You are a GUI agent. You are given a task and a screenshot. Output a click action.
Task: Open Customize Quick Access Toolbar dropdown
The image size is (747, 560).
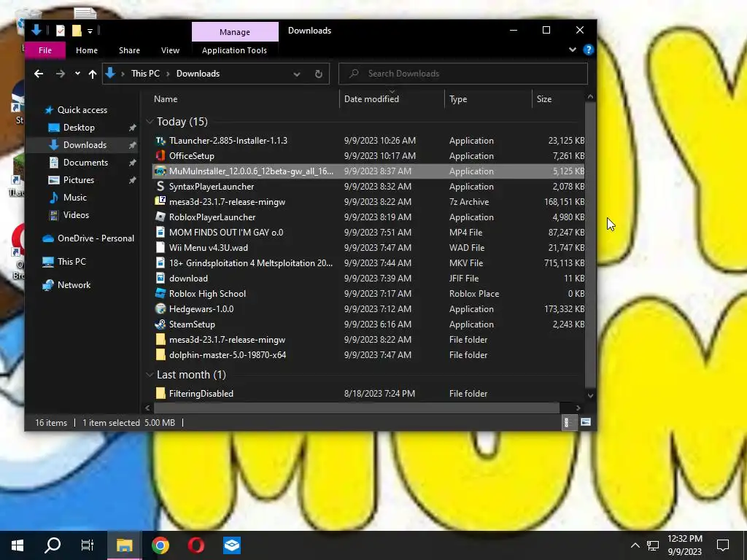pos(90,31)
